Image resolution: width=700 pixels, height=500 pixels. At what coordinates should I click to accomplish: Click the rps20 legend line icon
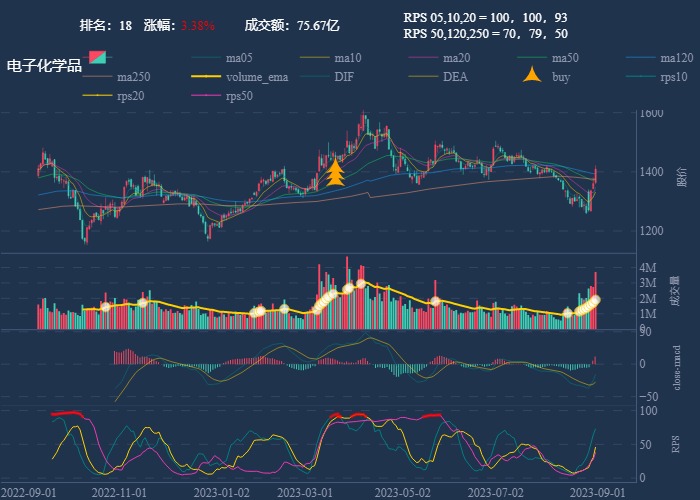(x=98, y=96)
